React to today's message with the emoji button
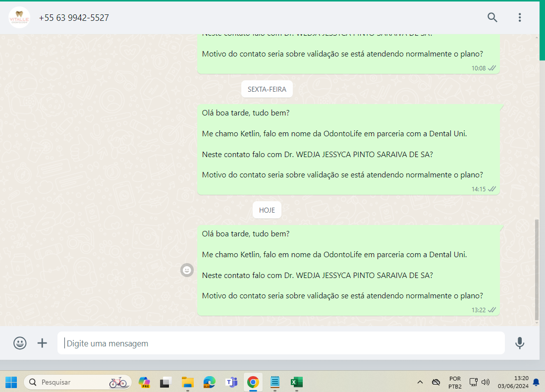This screenshot has height=392, width=545. [187, 270]
